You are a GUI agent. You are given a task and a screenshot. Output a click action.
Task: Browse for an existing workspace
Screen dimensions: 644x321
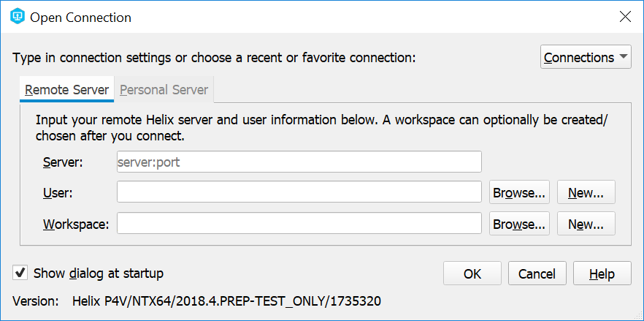pyautogui.click(x=519, y=224)
